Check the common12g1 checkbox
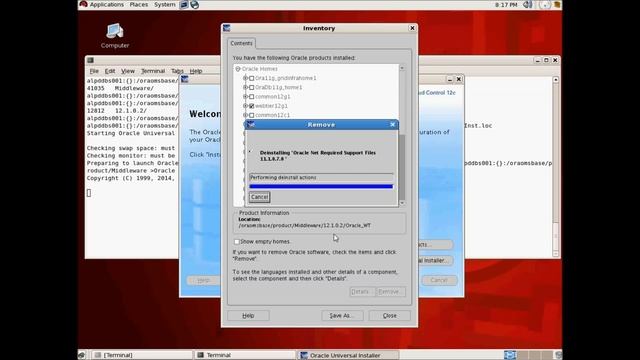 pos(251,97)
